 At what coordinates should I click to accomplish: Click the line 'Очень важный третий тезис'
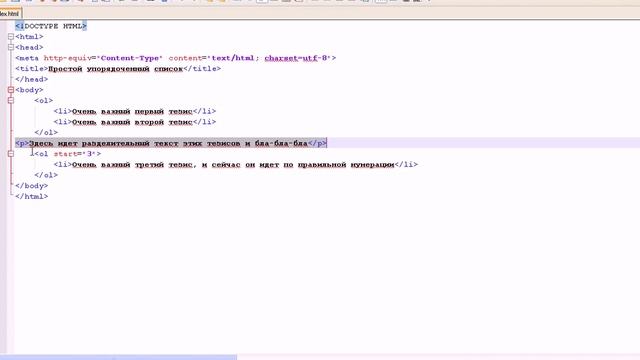pyautogui.click(x=236, y=164)
